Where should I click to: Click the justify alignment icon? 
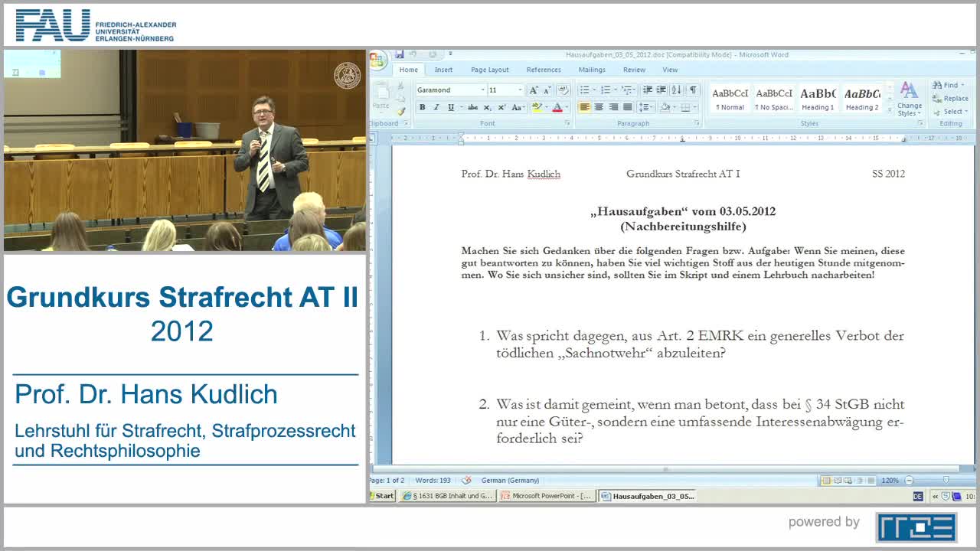pyautogui.click(x=627, y=108)
